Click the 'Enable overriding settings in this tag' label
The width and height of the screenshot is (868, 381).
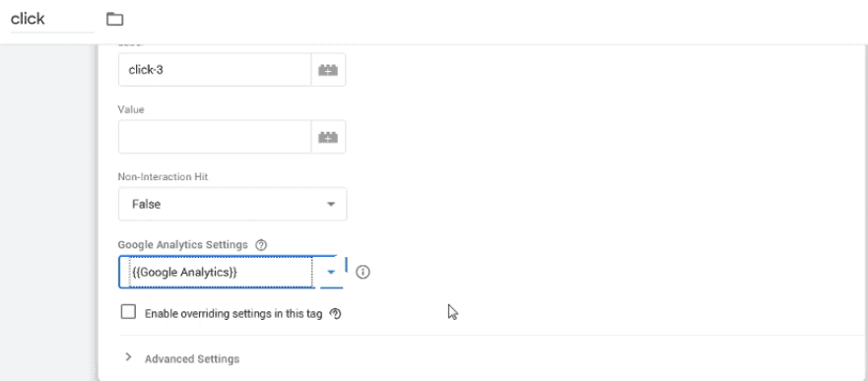pyautogui.click(x=234, y=314)
